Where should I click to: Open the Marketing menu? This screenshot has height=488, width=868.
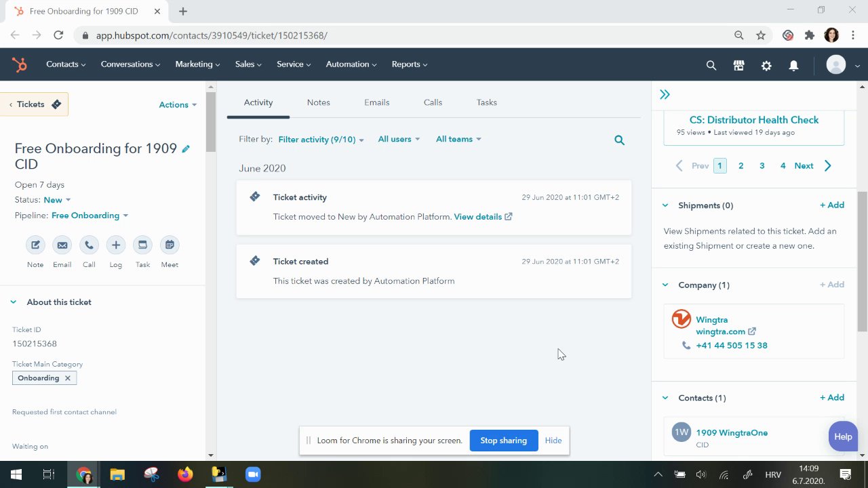tap(197, 64)
